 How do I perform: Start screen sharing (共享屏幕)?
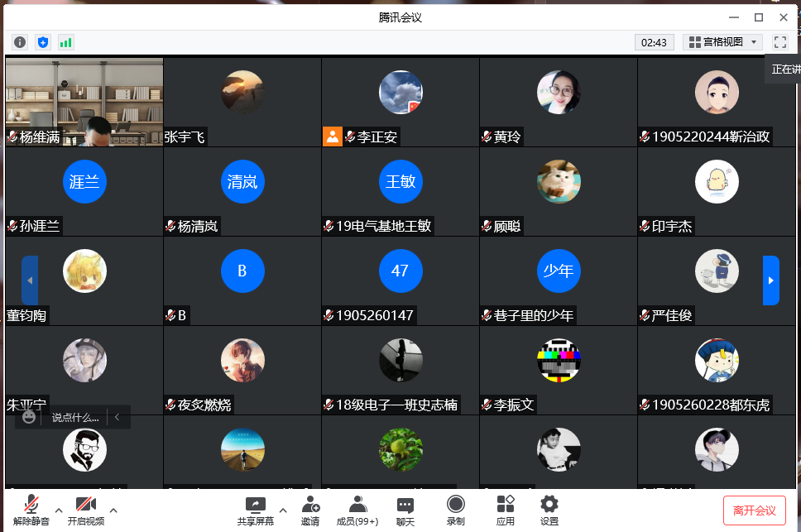coord(256,510)
